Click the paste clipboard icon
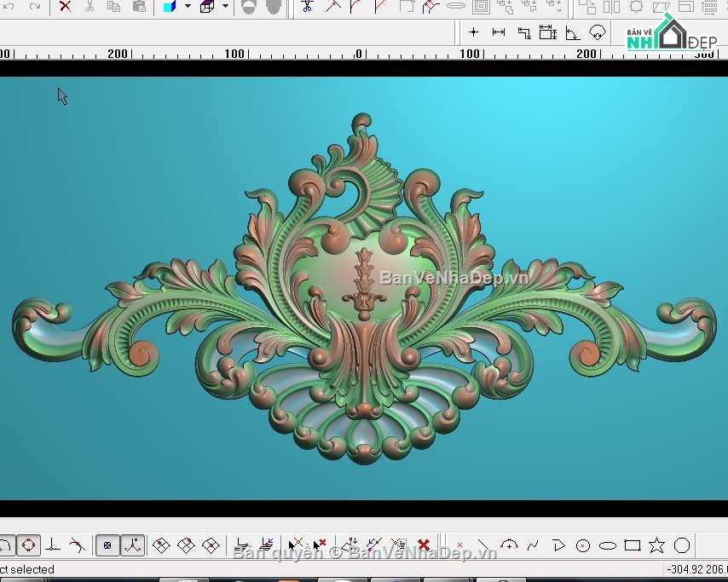The height and width of the screenshot is (582, 728). (139, 7)
